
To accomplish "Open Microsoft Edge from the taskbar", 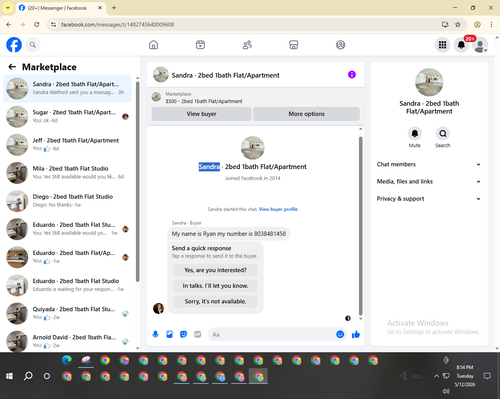I will coord(67,360).
